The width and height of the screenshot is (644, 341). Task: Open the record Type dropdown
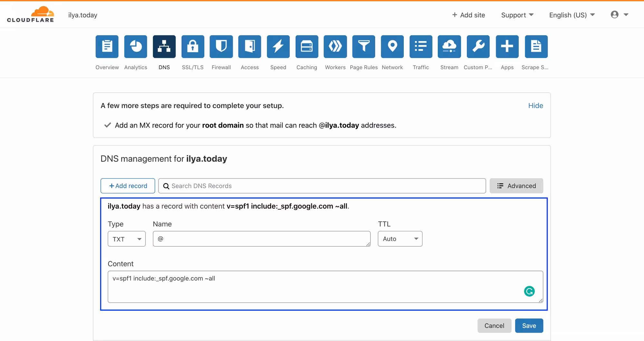pos(127,239)
